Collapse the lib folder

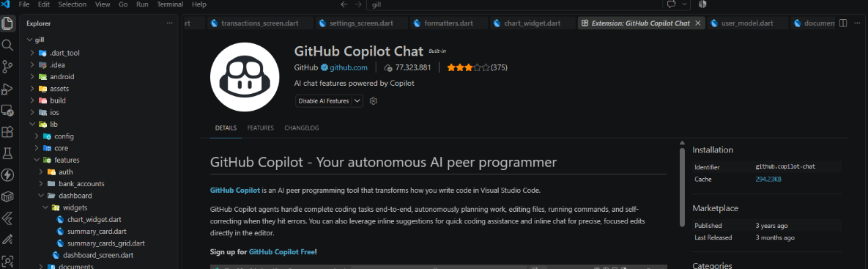(x=33, y=125)
